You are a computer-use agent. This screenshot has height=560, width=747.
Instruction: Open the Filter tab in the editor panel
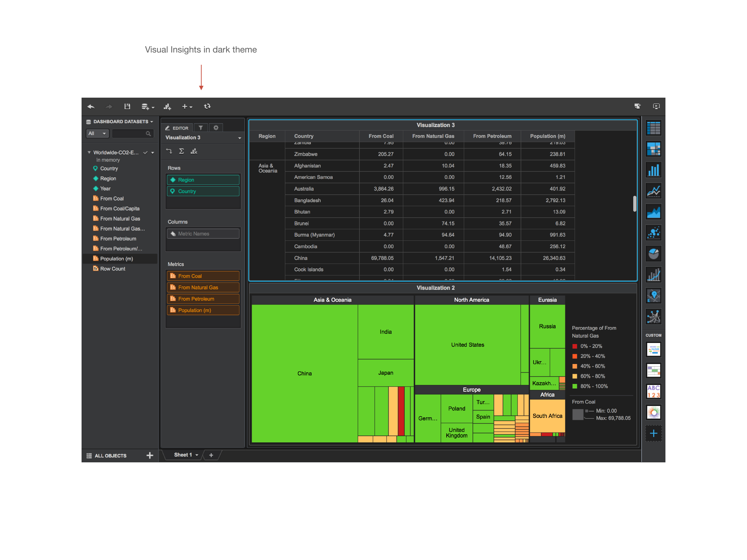pyautogui.click(x=201, y=128)
